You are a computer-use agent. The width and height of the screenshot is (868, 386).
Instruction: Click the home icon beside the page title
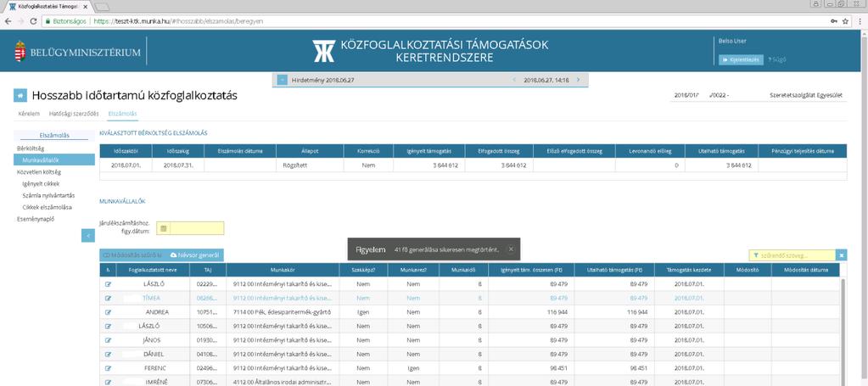click(20, 96)
